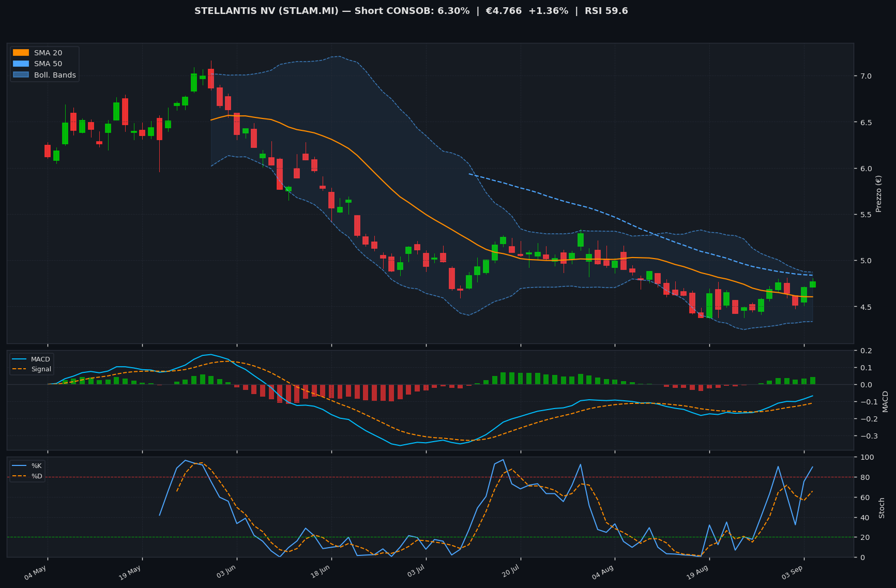Click the blue SMA 50 legend swatch
The image size is (896, 588).
(21, 64)
